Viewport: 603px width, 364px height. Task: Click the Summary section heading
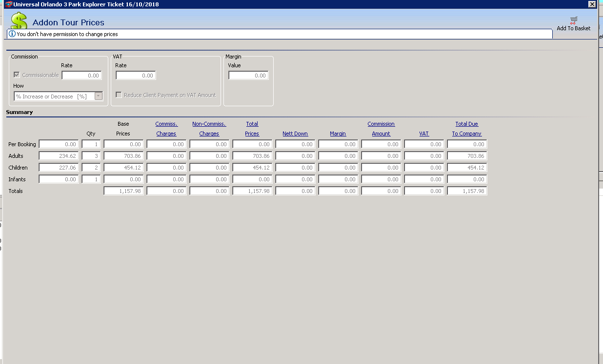pyautogui.click(x=20, y=112)
